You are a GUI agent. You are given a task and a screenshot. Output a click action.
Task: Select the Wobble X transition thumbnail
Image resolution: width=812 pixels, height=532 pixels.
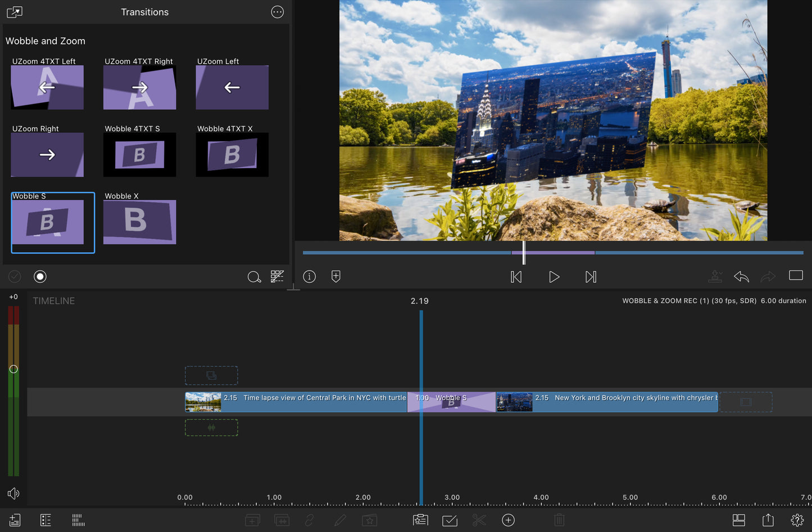[x=139, y=221]
